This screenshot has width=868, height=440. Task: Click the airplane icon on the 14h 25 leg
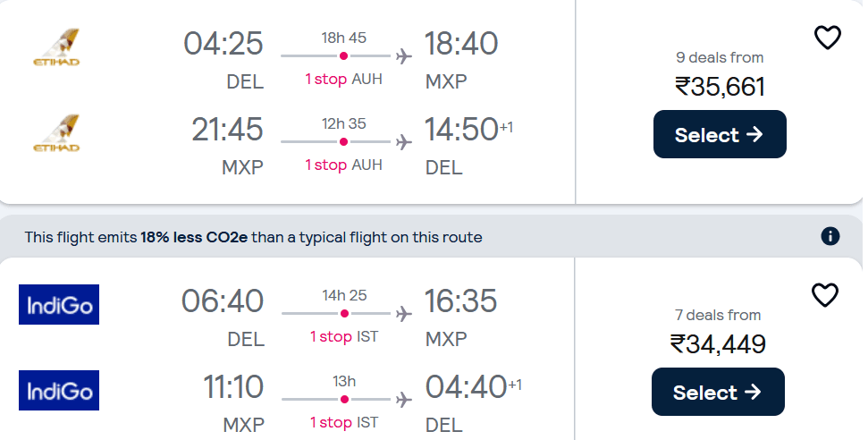click(404, 314)
